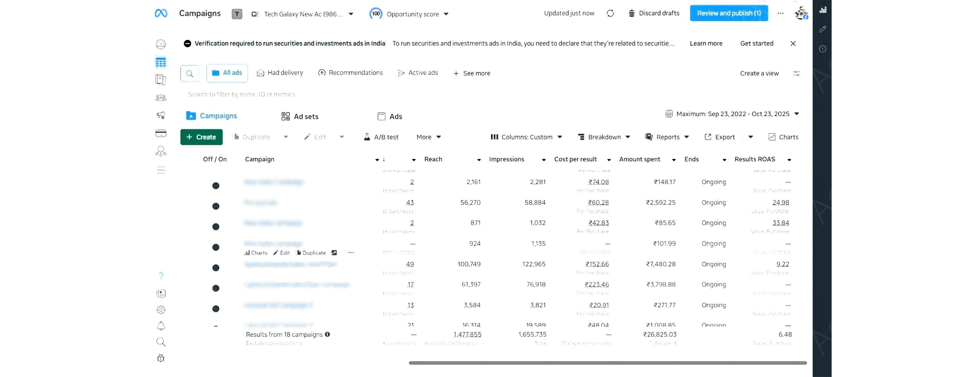Open the Columns: Custom dropdown
980x377 pixels.
coord(526,137)
